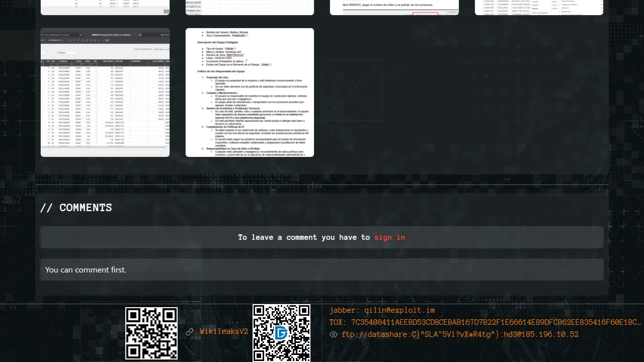Open the white text document thumbnail

[250, 93]
